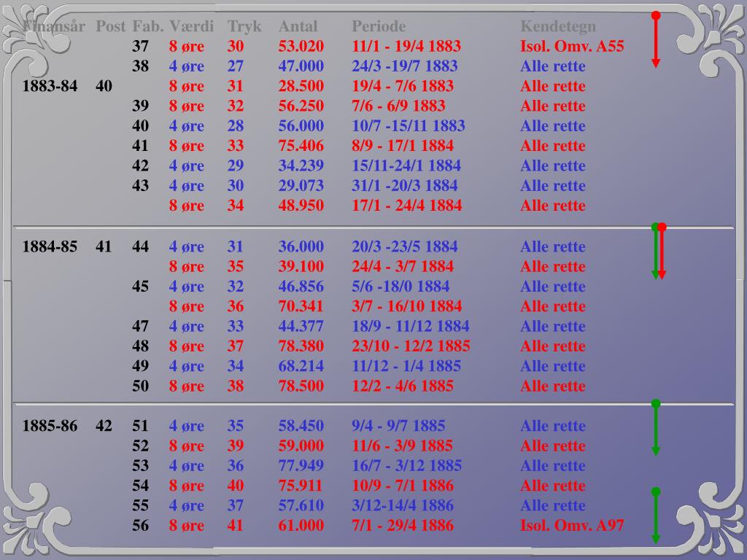This screenshot has width=747, height=560.
Task: Select the quantity 56.250
Action: [x=301, y=106]
